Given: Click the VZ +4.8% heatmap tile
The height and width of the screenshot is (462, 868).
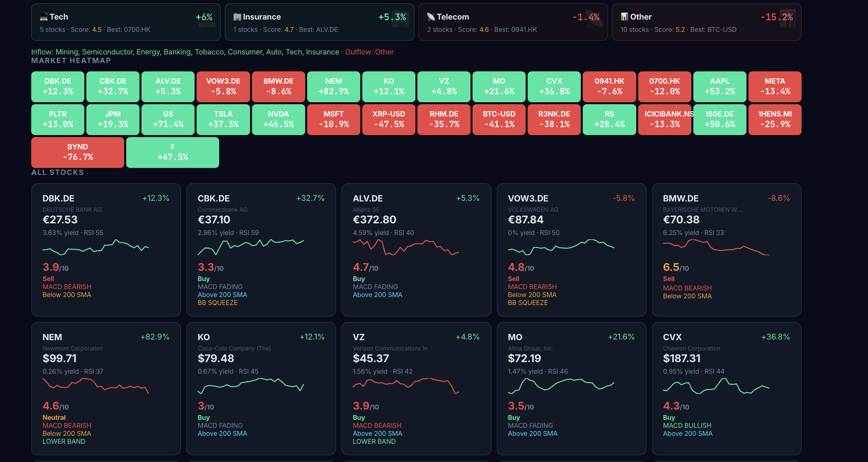Looking at the screenshot, I should (x=444, y=87).
